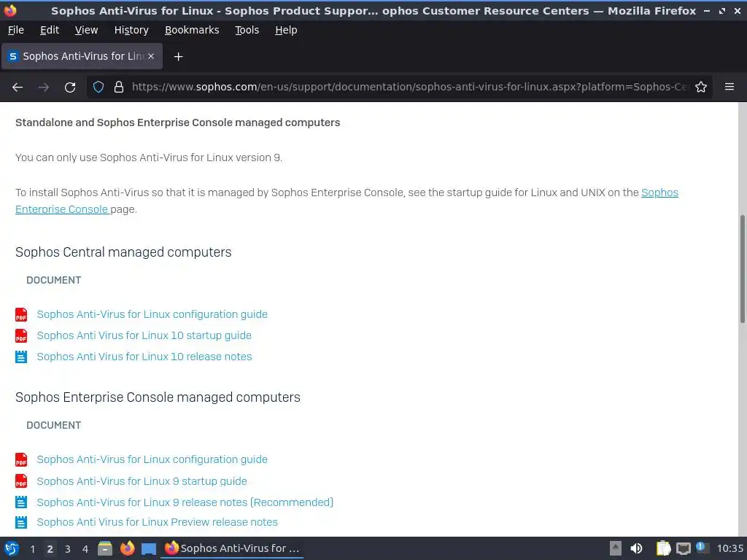Click the removable media eject tray icon
Screen dimensions: 747x560
(x=616, y=548)
